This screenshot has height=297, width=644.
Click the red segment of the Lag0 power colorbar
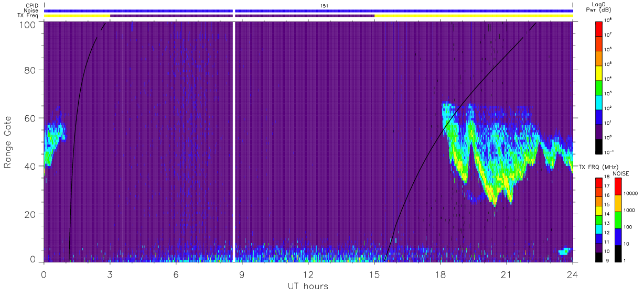point(599,28)
